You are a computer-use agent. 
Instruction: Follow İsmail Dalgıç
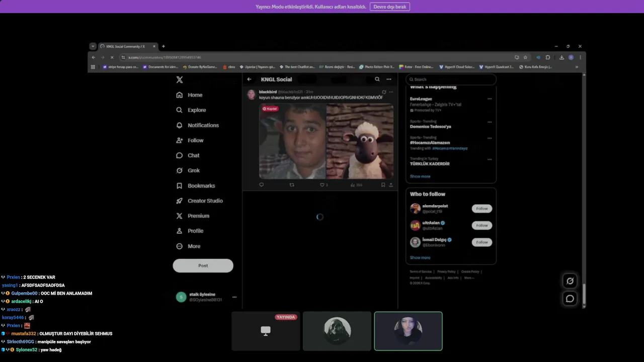[482, 242]
